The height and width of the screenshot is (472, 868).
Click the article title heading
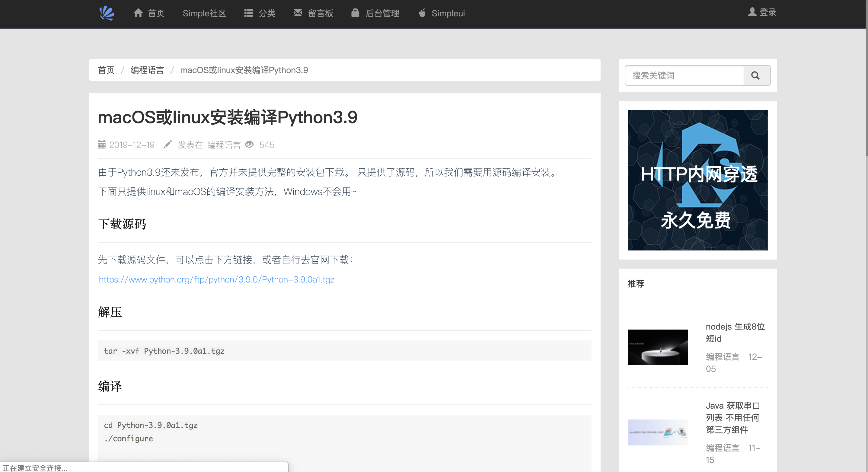[x=228, y=117]
